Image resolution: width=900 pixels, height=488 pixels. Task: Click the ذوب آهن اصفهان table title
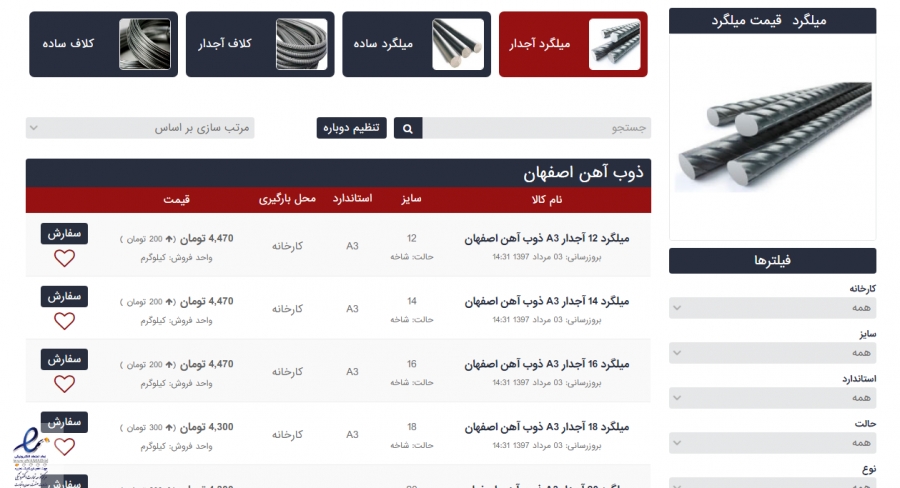pyautogui.click(x=583, y=172)
